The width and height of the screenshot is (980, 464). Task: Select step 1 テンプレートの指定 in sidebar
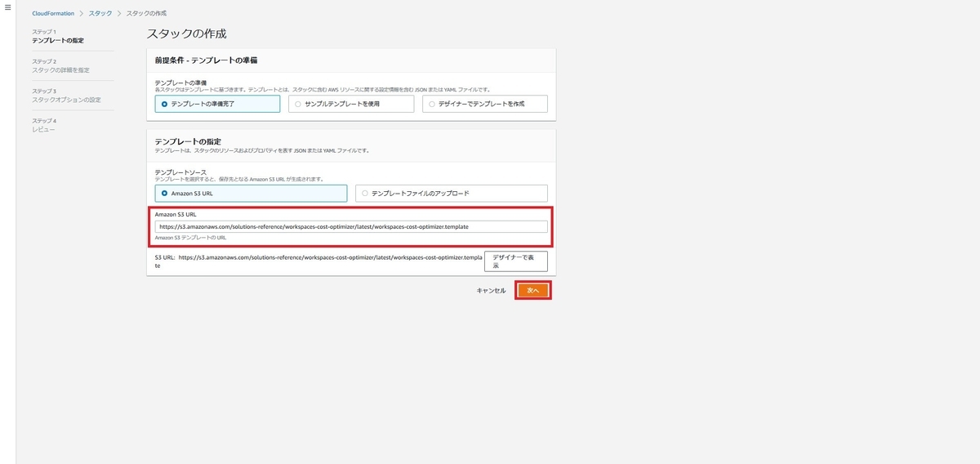point(57,40)
